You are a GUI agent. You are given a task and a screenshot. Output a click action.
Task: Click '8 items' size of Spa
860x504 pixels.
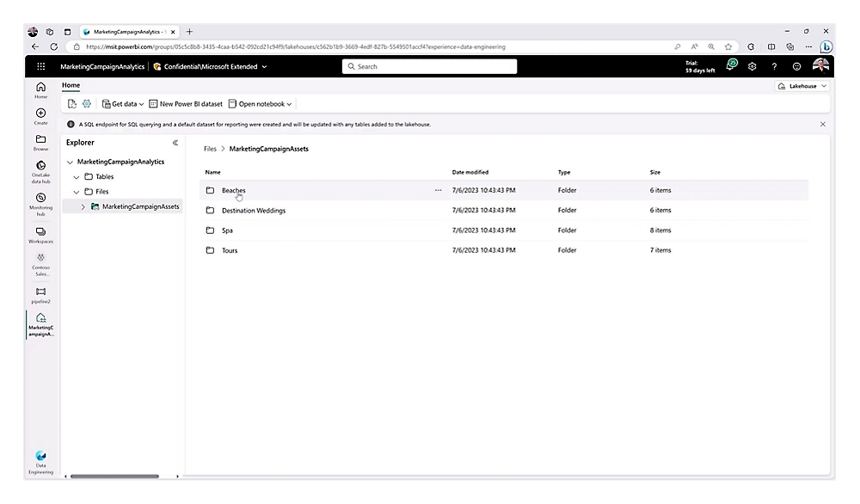tap(660, 230)
